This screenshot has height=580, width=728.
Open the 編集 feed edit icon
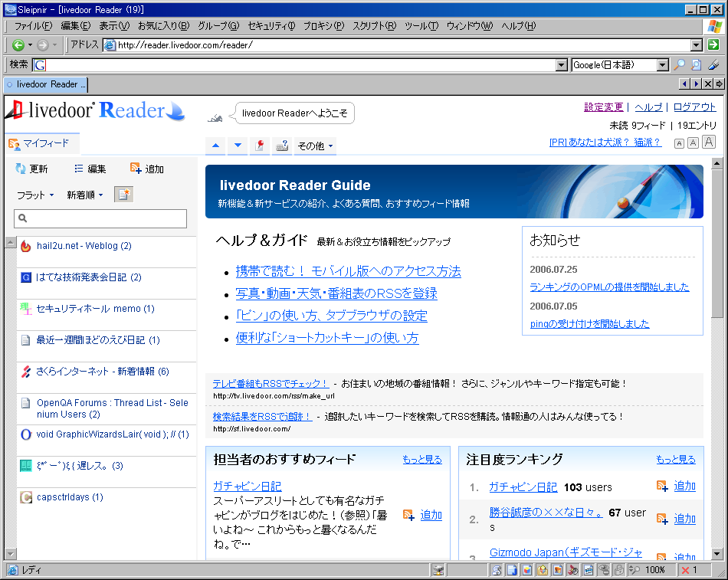80,169
